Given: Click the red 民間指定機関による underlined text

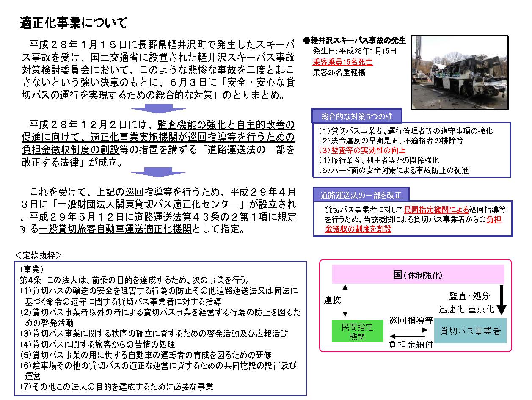Looking at the screenshot, I should pyautogui.click(x=436, y=210).
